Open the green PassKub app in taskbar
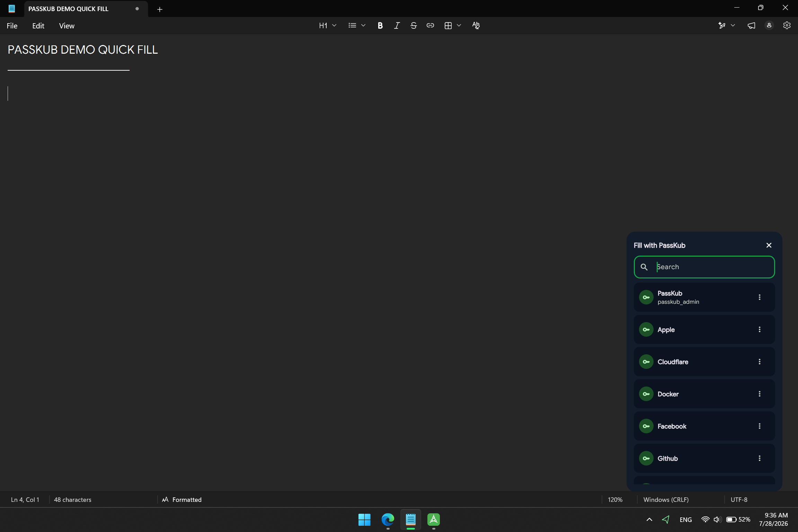Image resolution: width=798 pixels, height=532 pixels. (x=434, y=520)
